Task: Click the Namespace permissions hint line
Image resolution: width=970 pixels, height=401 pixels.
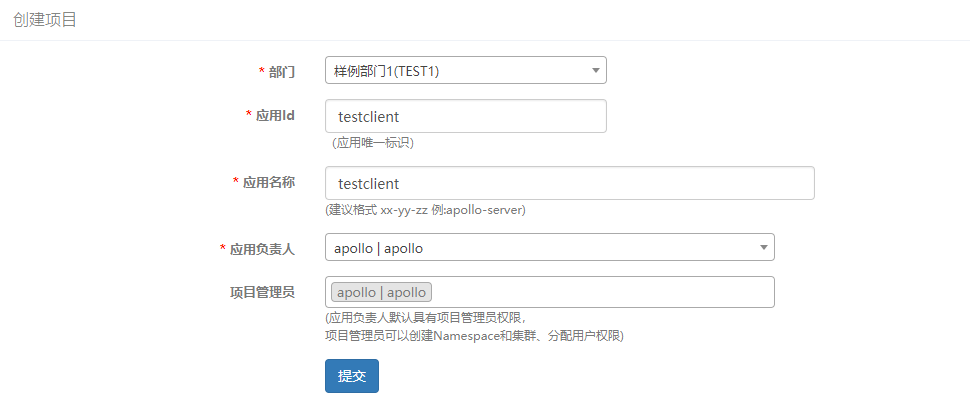Action: tap(474, 335)
